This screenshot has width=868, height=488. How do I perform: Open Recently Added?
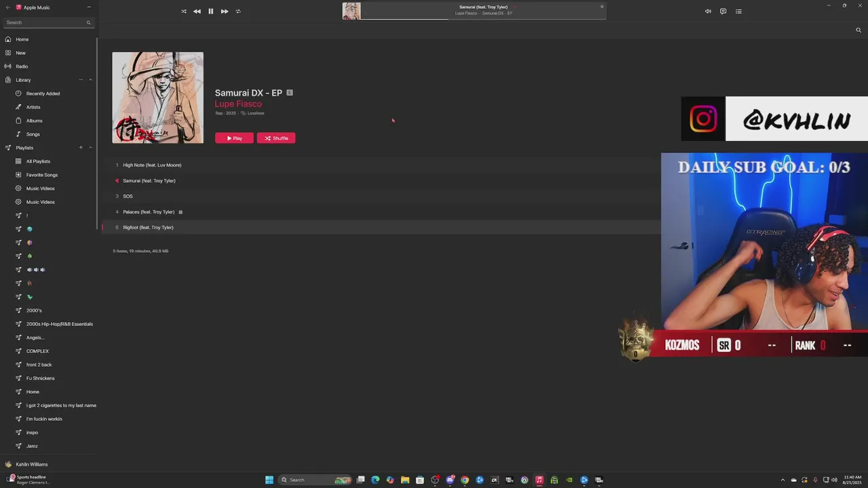click(43, 94)
